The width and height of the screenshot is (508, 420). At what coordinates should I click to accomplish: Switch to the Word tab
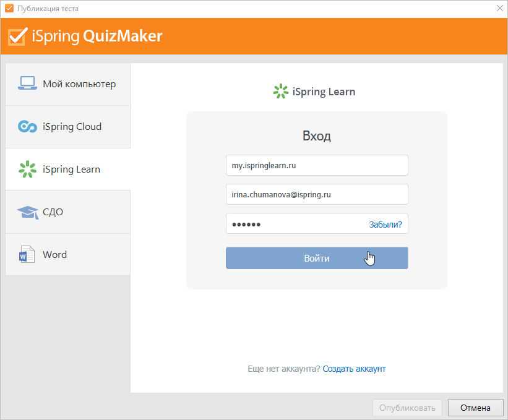tap(67, 254)
